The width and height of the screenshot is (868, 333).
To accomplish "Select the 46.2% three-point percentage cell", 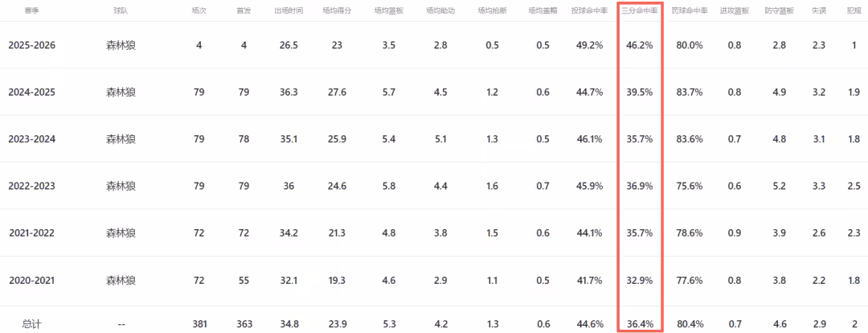I will pos(640,45).
